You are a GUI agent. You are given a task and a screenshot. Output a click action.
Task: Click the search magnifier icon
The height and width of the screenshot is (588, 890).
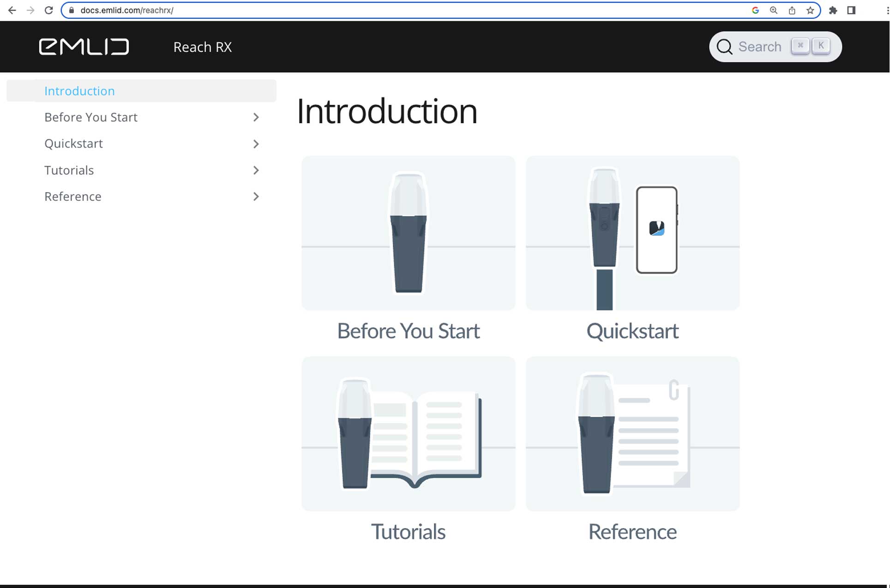click(x=724, y=47)
